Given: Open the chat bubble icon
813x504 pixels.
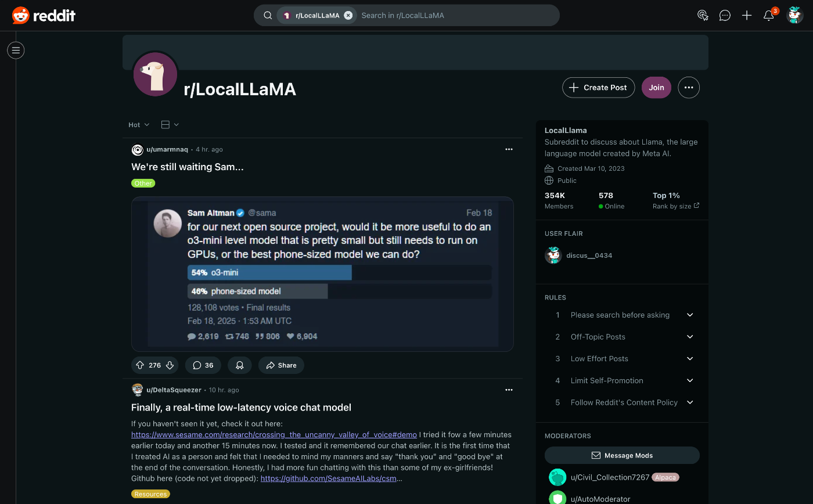Looking at the screenshot, I should (x=725, y=16).
